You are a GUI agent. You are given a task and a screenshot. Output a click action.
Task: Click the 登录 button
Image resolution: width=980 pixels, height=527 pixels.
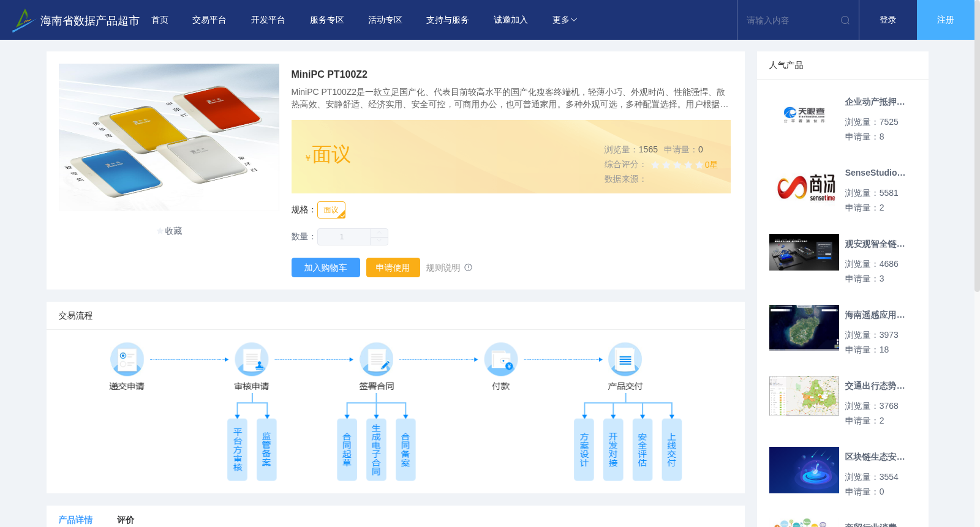pyautogui.click(x=888, y=20)
